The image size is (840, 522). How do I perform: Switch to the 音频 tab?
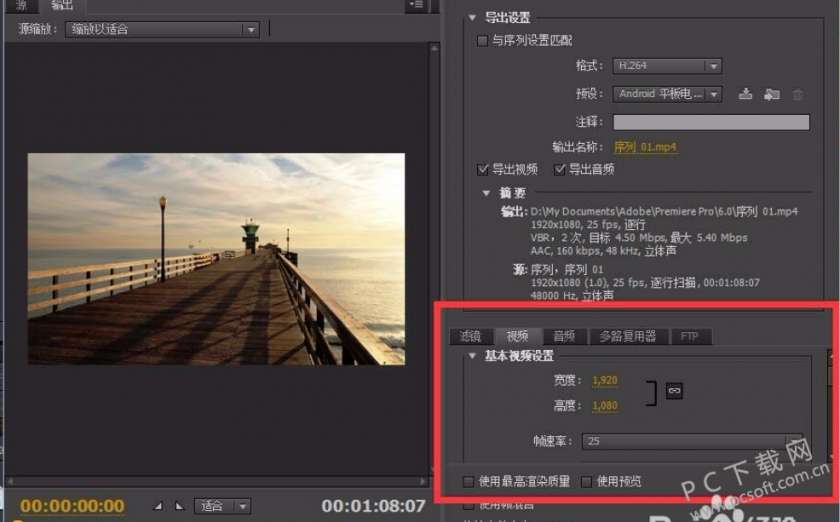(564, 336)
